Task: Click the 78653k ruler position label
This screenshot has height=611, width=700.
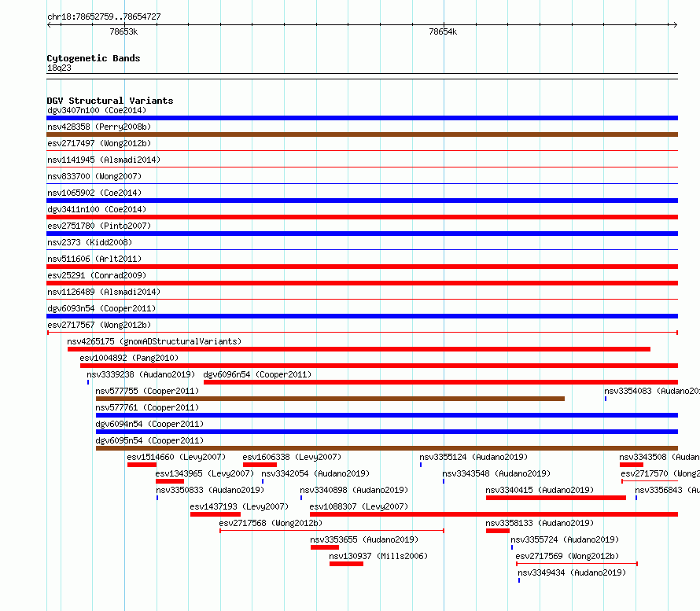Action: [x=123, y=31]
